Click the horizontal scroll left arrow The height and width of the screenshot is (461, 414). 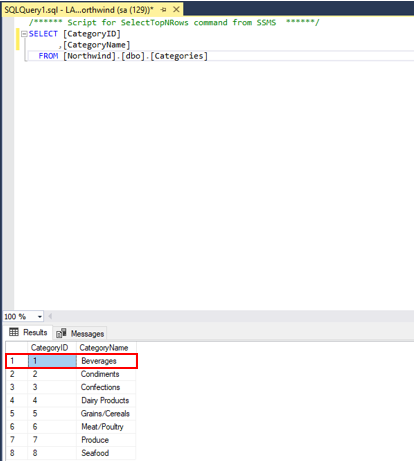pos(50,316)
